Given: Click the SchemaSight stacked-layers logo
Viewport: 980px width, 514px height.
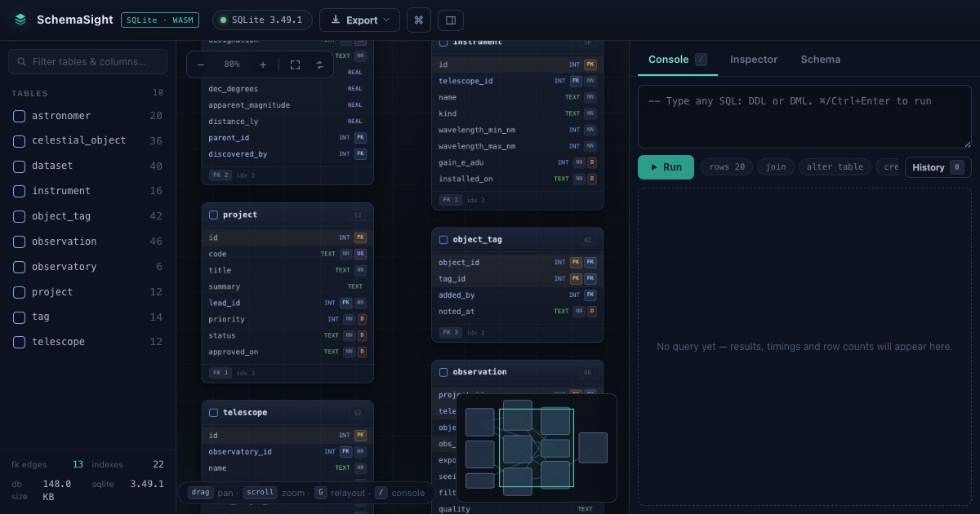Looking at the screenshot, I should 20,20.
